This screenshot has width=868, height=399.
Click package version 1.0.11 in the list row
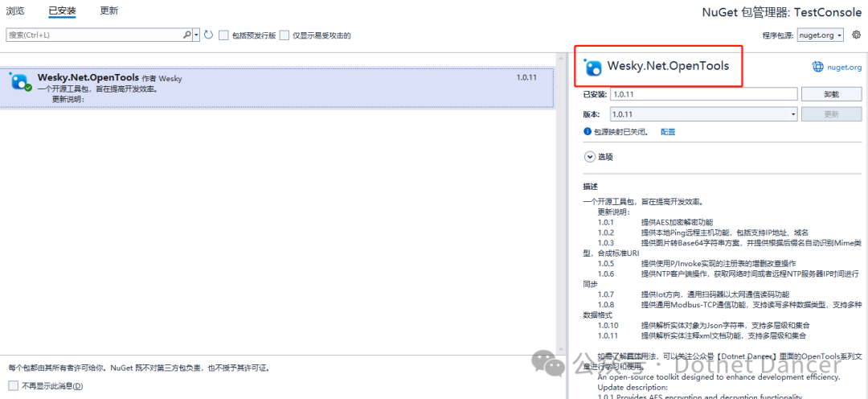coord(526,77)
